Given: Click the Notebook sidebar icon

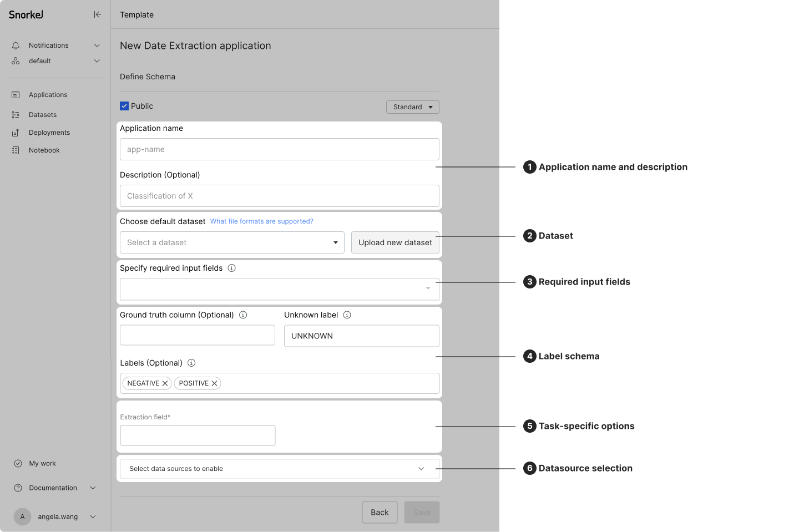Looking at the screenshot, I should (16, 150).
